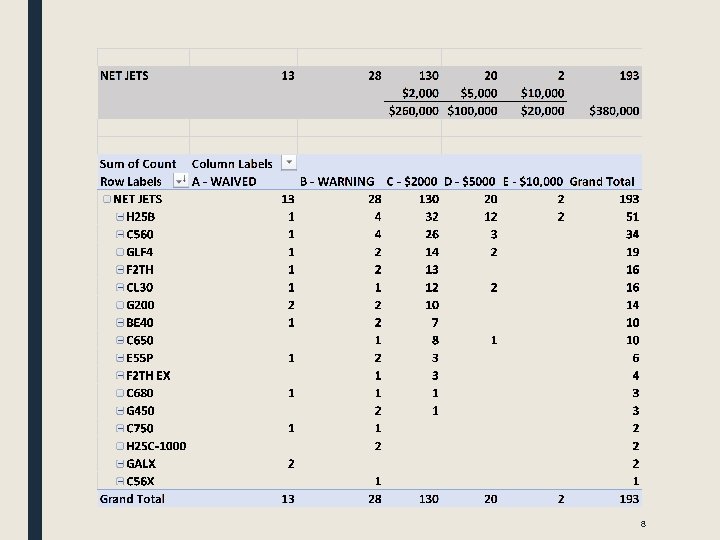Click C56X grand total value 1

(x=636, y=481)
